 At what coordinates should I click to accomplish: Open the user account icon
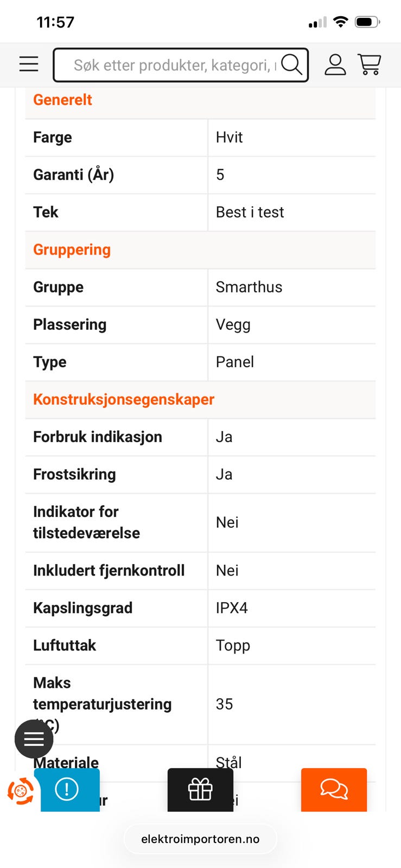click(x=335, y=65)
